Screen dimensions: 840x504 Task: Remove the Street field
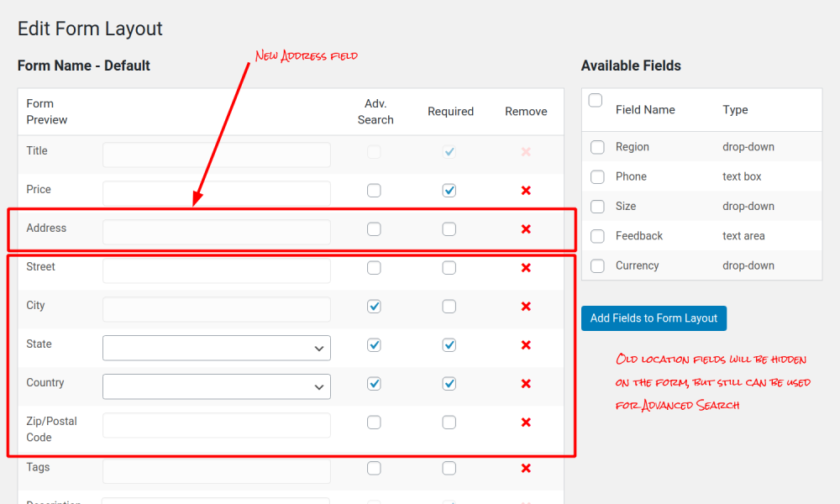tap(526, 267)
